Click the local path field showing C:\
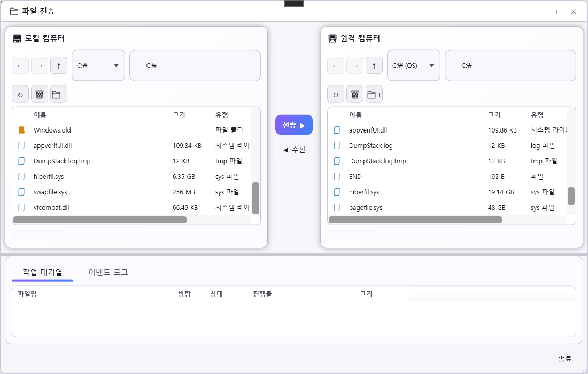588x374 pixels. click(x=195, y=65)
